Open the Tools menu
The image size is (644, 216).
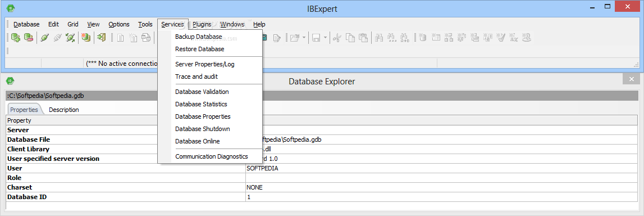click(x=145, y=24)
